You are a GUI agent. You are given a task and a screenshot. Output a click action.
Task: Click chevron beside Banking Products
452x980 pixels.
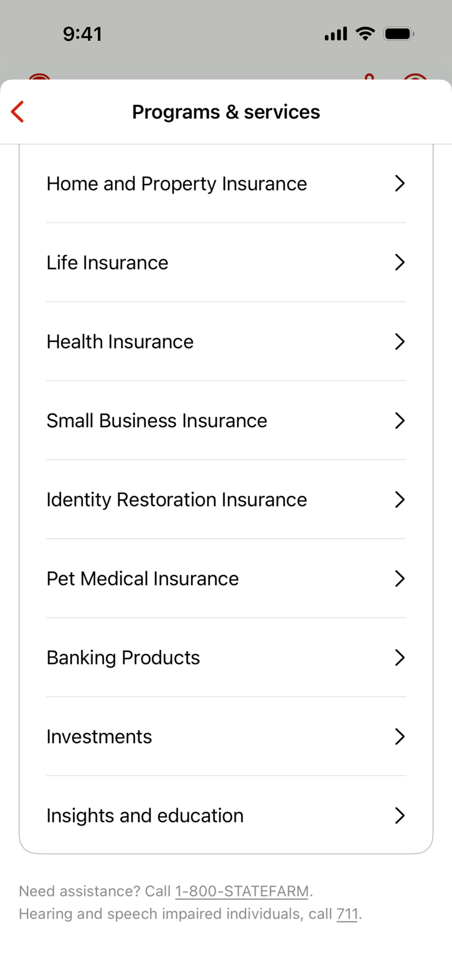pyautogui.click(x=399, y=658)
